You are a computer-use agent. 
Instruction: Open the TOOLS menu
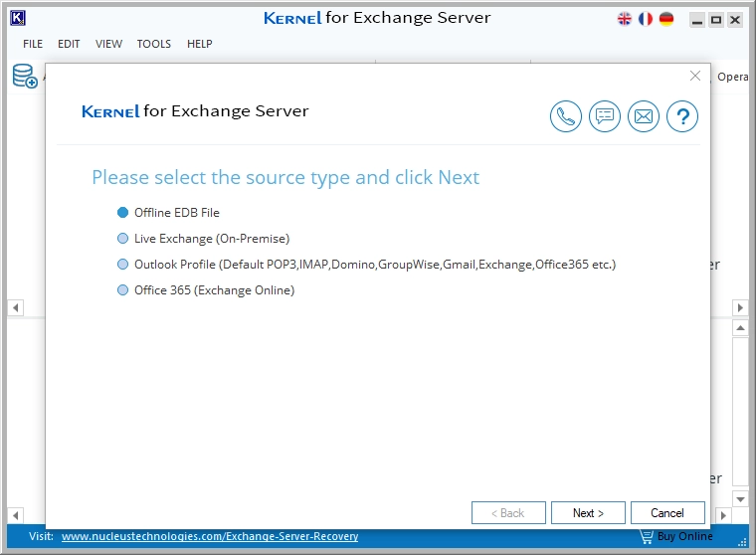click(x=154, y=44)
